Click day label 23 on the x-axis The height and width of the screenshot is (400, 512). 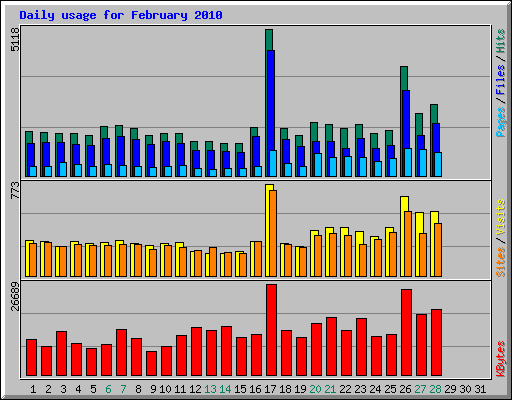[360, 389]
